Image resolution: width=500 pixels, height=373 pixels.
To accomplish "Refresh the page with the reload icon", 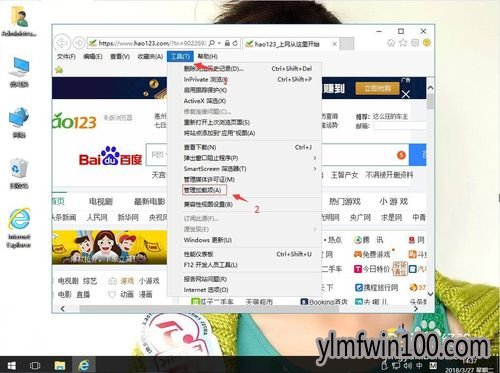I will 235,43.
